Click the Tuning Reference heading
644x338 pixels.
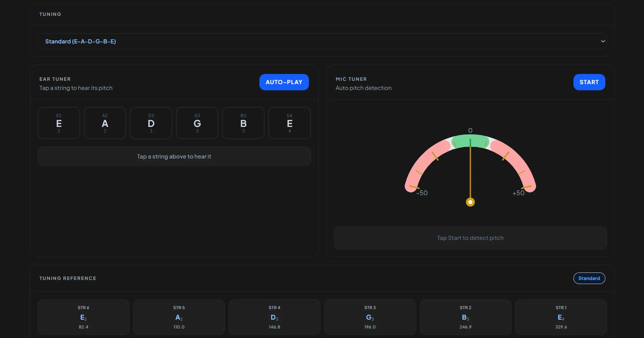[x=68, y=278]
